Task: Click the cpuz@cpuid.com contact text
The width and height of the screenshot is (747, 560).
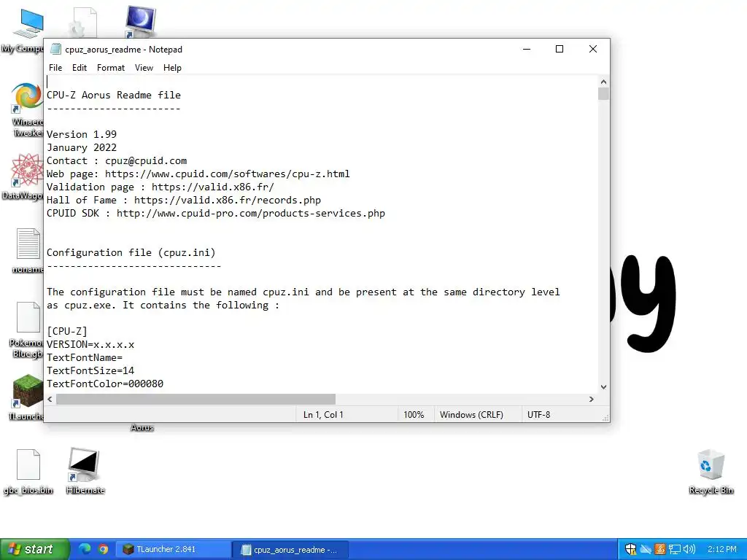Action: point(146,161)
